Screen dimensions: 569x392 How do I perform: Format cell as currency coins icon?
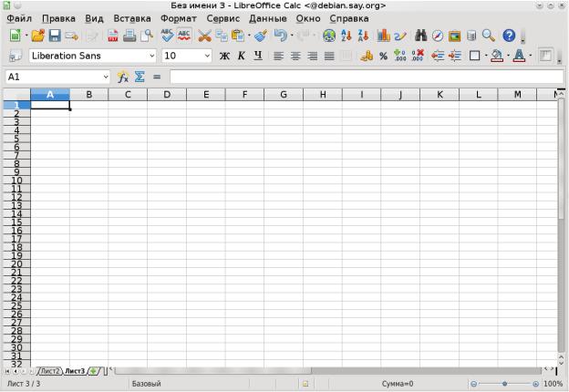[x=367, y=56]
